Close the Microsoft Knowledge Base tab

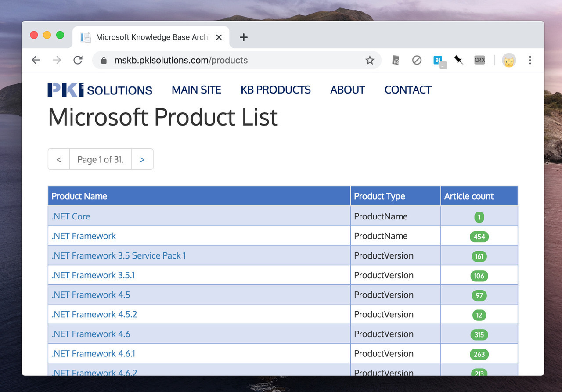click(219, 37)
